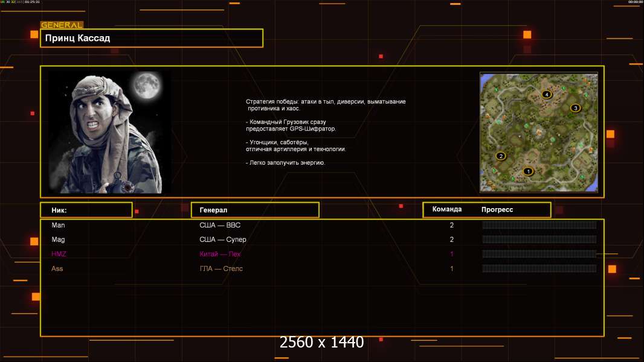Select the pink HMZ player name
Screen dimensions: 644x362
tap(59, 254)
